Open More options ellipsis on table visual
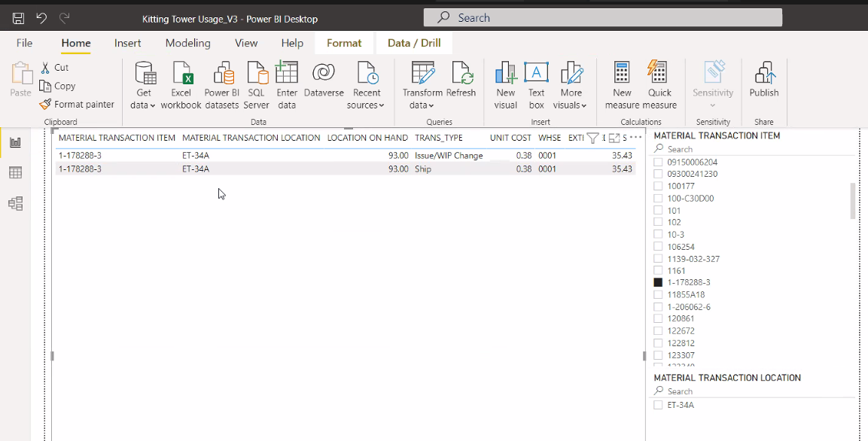Image resolution: width=868 pixels, height=441 pixels. pyautogui.click(x=635, y=138)
